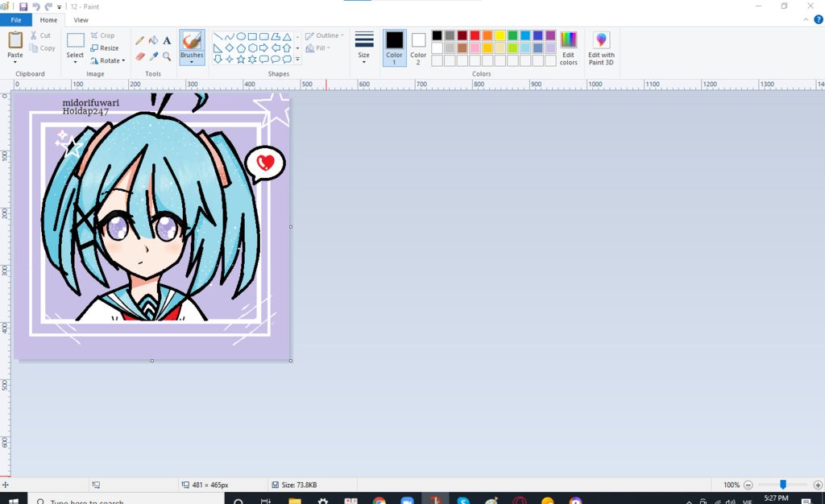Choose the Oval shape

click(x=241, y=37)
